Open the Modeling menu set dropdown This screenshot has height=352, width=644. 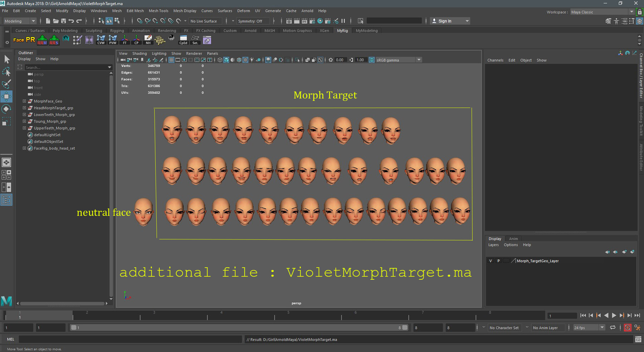[x=19, y=21]
